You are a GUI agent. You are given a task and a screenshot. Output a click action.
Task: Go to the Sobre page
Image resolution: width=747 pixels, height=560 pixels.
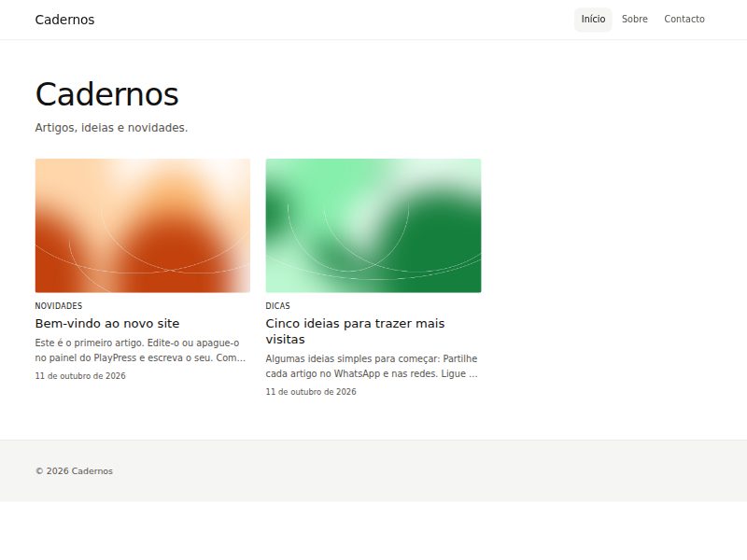pos(635,20)
